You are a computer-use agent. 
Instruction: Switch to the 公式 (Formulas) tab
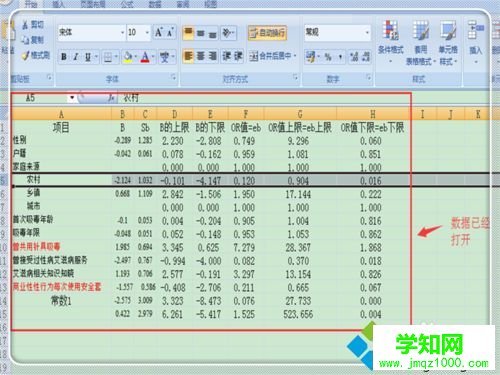[127, 4]
